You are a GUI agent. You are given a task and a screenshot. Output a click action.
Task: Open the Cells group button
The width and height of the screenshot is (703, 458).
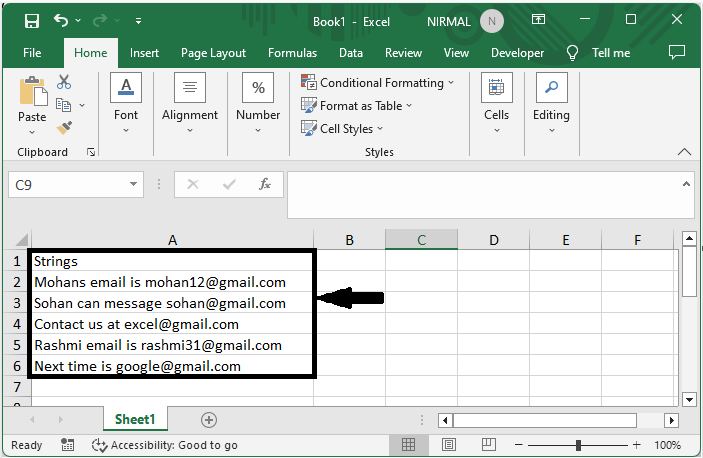tap(496, 103)
